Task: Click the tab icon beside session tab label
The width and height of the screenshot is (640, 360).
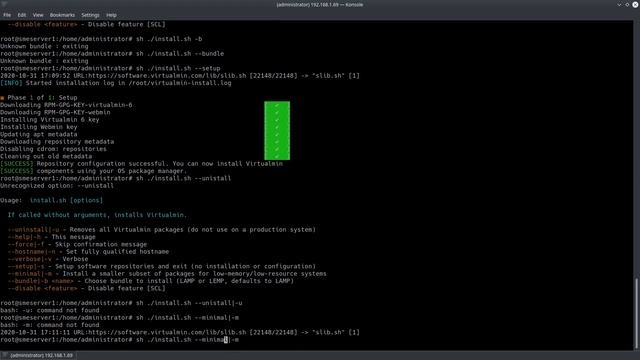Action: tap(5, 356)
